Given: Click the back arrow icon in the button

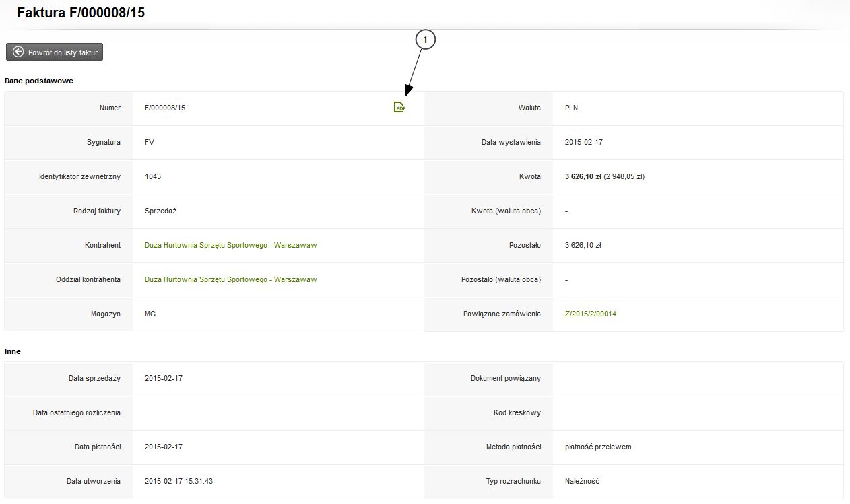Looking at the screenshot, I should point(18,52).
